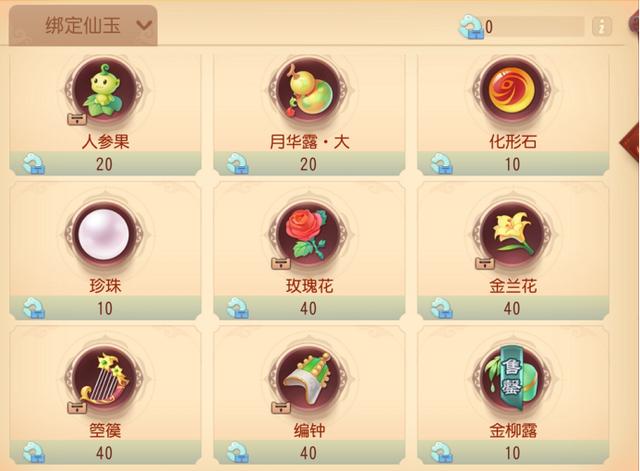Click the red side tab at right edge
This screenshot has height=471, width=640.
(630, 142)
